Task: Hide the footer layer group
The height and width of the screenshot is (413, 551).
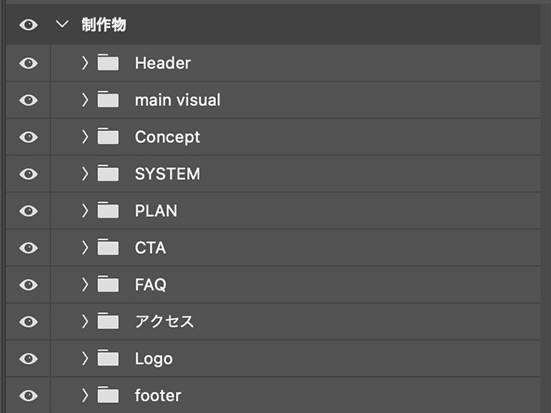Action: pos(28,395)
